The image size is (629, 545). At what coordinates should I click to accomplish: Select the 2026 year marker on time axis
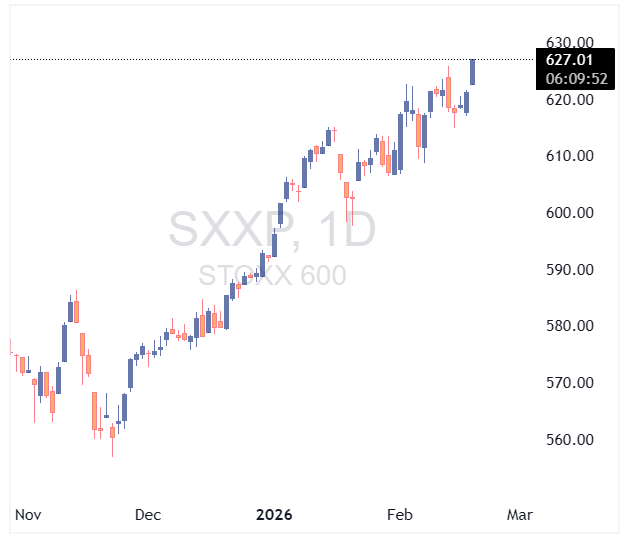(x=274, y=515)
